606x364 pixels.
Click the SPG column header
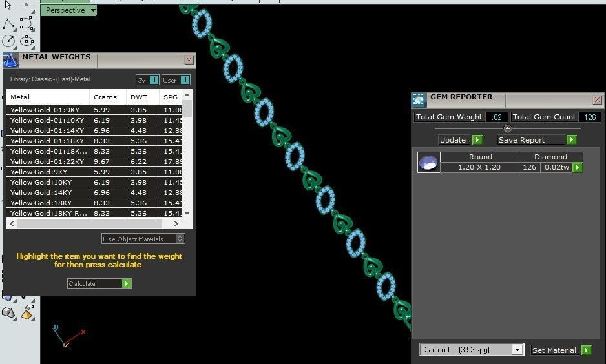171,97
